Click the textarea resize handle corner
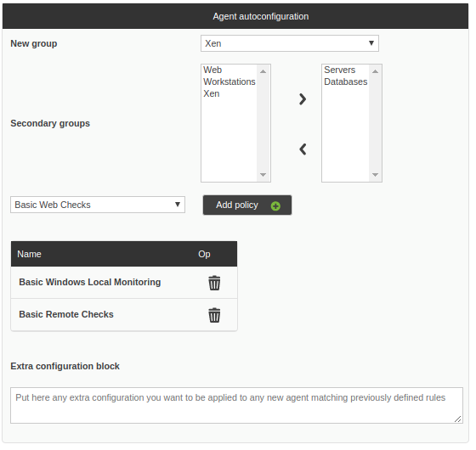 tap(458, 419)
